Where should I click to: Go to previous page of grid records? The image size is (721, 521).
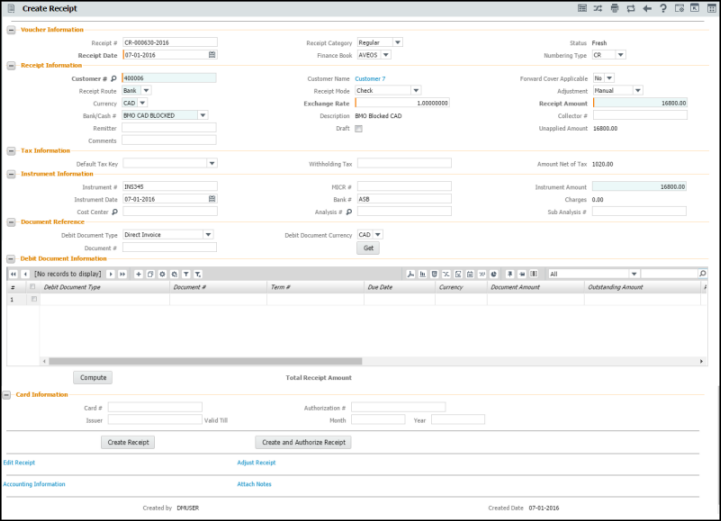click(x=25, y=274)
